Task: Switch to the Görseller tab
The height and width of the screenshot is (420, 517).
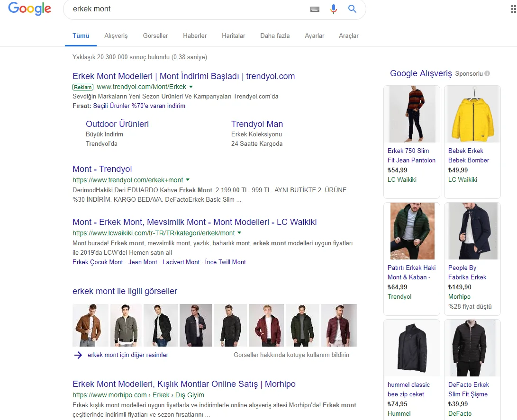Action: (155, 36)
